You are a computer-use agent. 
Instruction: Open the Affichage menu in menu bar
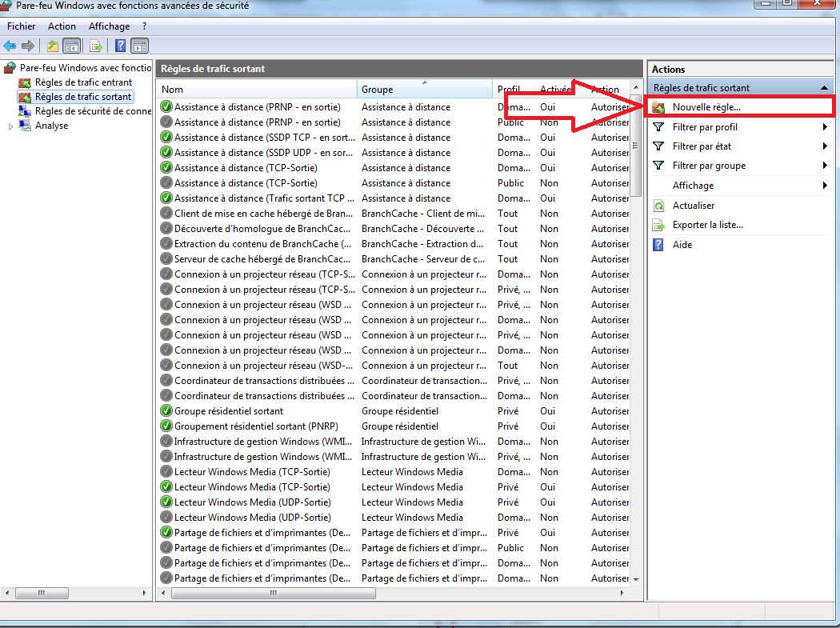coord(110,26)
